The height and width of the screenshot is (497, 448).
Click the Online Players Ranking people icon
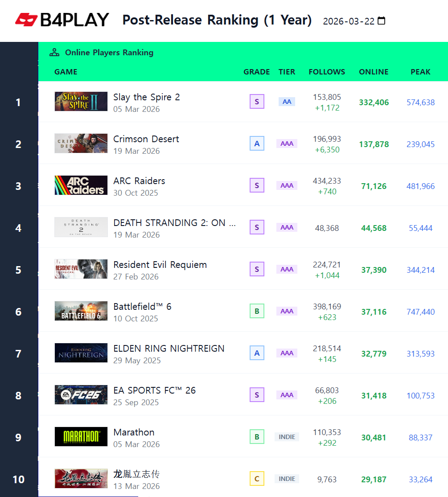[54, 53]
